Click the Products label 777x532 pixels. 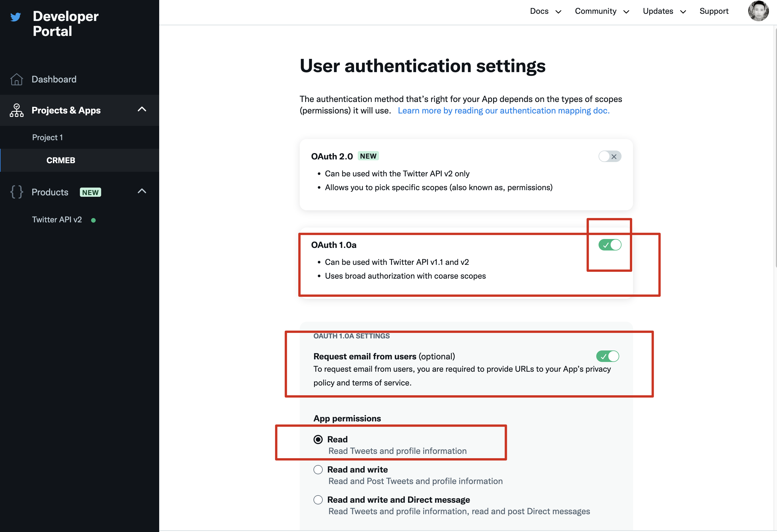[50, 192]
